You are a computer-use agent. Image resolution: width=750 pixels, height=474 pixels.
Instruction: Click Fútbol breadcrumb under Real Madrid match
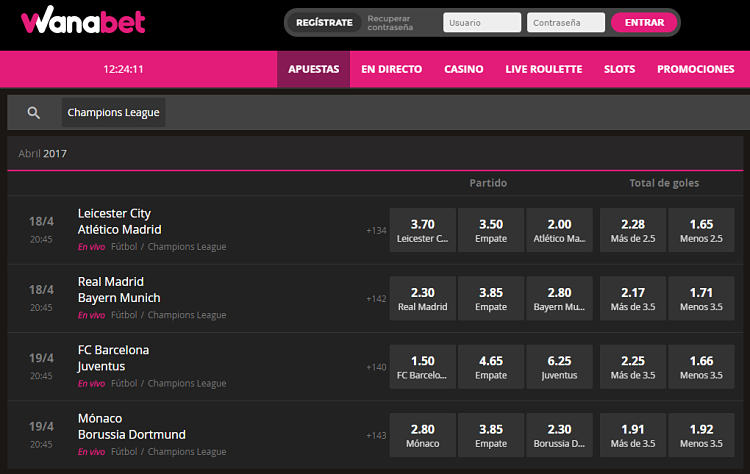(x=124, y=315)
